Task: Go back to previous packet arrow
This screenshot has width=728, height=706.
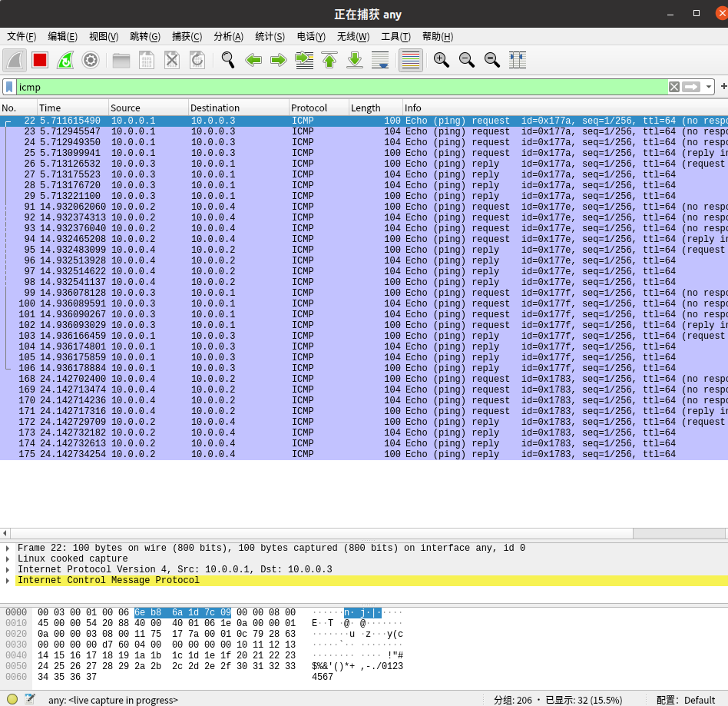Action: 253,61
